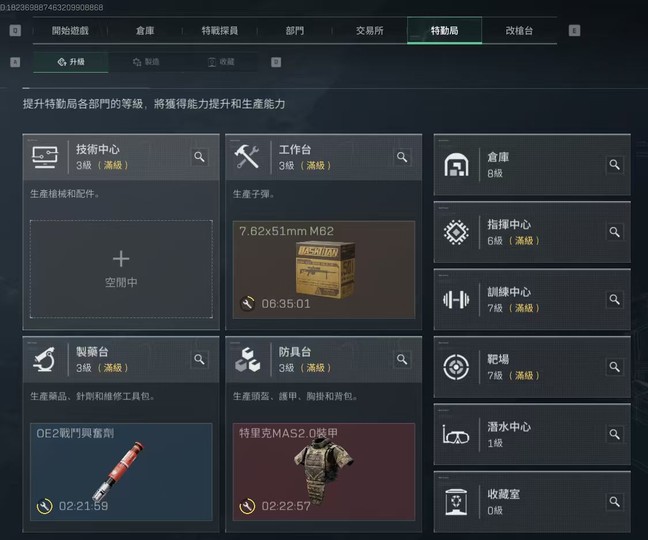This screenshot has height=540, width=648.
Task: Open the 改槍台 tab
Action: tap(519, 31)
